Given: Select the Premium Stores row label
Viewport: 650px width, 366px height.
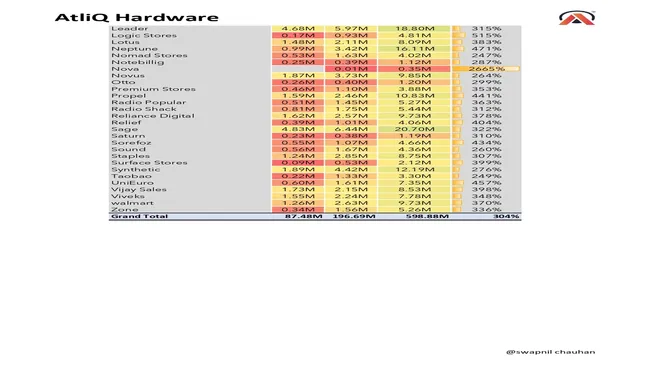Looking at the screenshot, I should (x=153, y=89).
